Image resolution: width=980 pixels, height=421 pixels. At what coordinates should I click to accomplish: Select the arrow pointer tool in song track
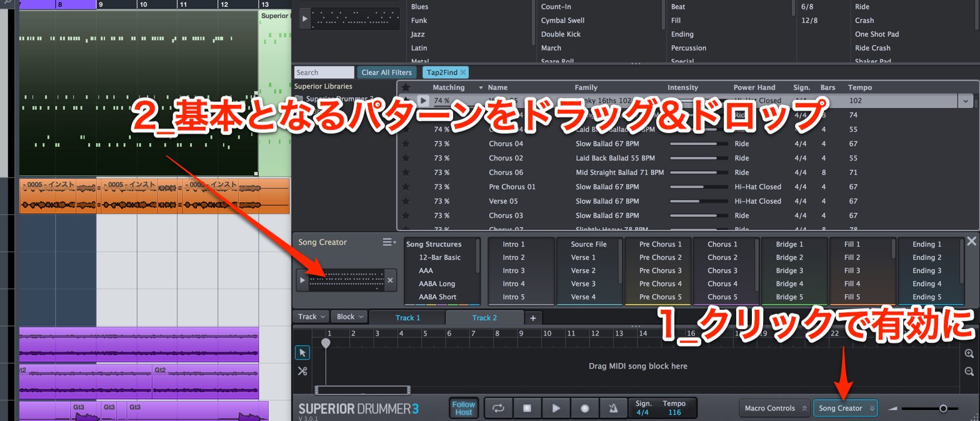pos(302,353)
